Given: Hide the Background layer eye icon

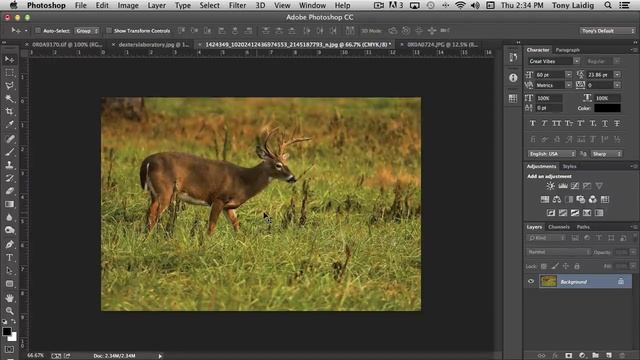Looking at the screenshot, I should [x=531, y=282].
